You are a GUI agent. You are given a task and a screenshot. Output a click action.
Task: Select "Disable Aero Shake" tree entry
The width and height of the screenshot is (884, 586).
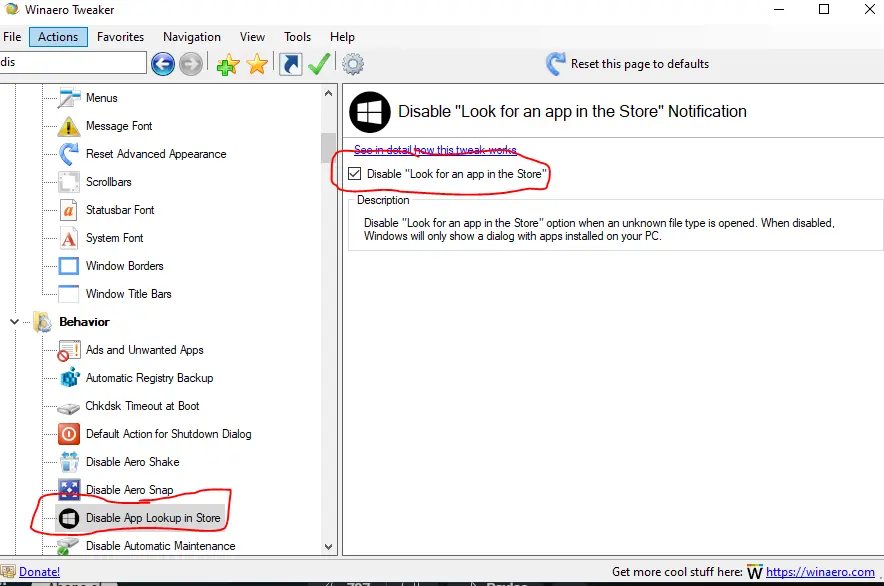coord(132,462)
